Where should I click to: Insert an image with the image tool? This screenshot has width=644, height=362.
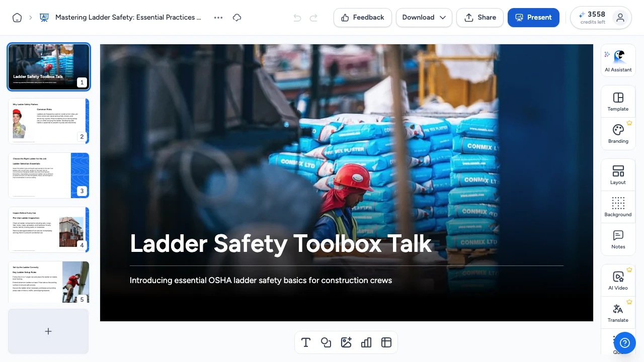pyautogui.click(x=346, y=342)
